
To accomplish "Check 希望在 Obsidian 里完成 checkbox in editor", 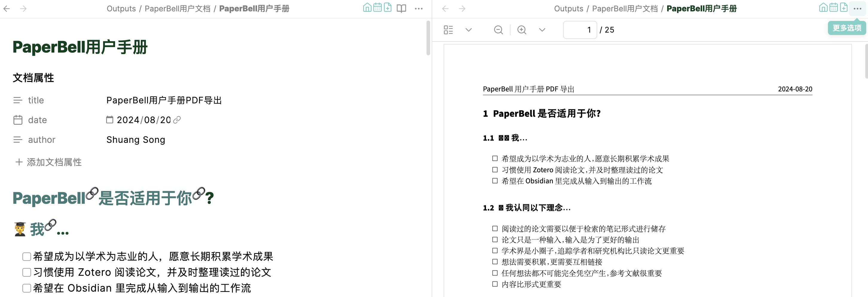I will point(27,288).
